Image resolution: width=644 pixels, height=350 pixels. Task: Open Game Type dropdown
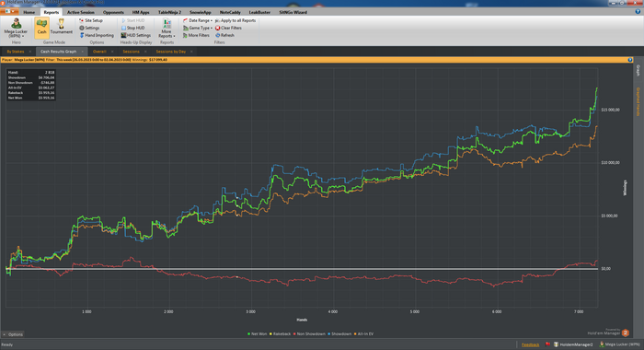[x=198, y=28]
